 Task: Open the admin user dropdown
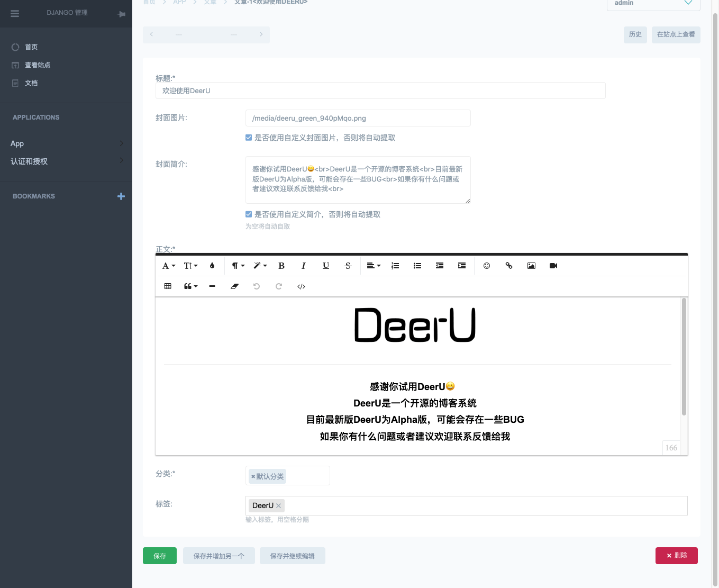pyautogui.click(x=653, y=3)
